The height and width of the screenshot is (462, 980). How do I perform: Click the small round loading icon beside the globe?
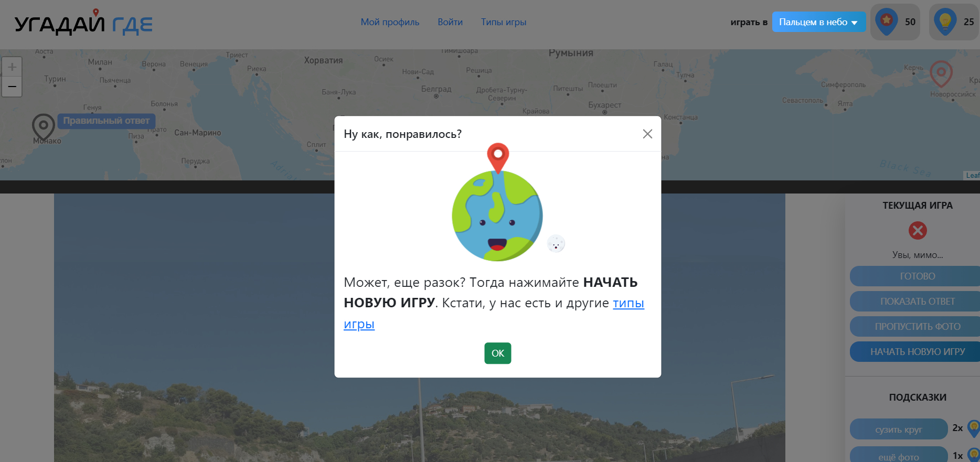pyautogui.click(x=556, y=244)
